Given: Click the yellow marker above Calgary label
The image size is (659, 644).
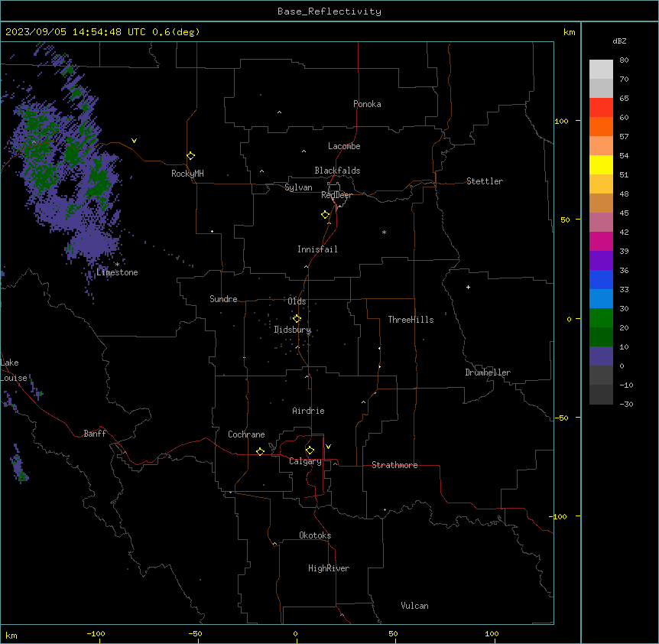Looking at the screenshot, I should (x=310, y=450).
